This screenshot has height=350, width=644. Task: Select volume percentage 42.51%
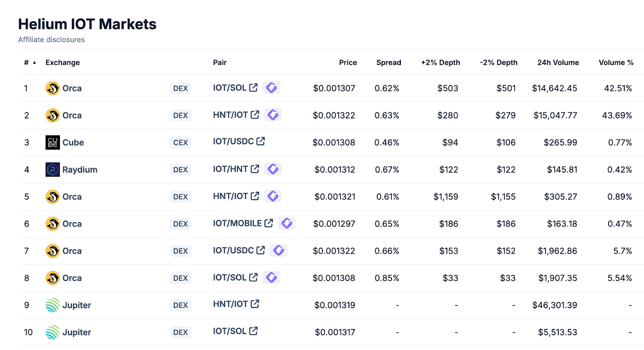click(618, 88)
